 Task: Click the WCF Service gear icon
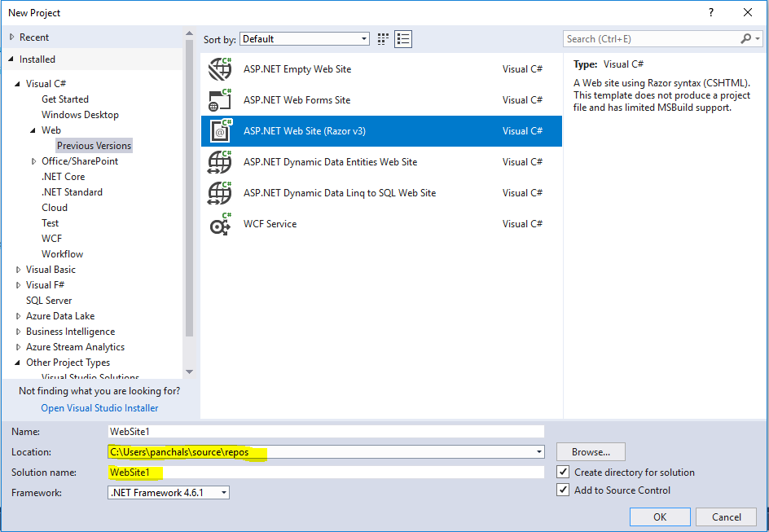(220, 224)
